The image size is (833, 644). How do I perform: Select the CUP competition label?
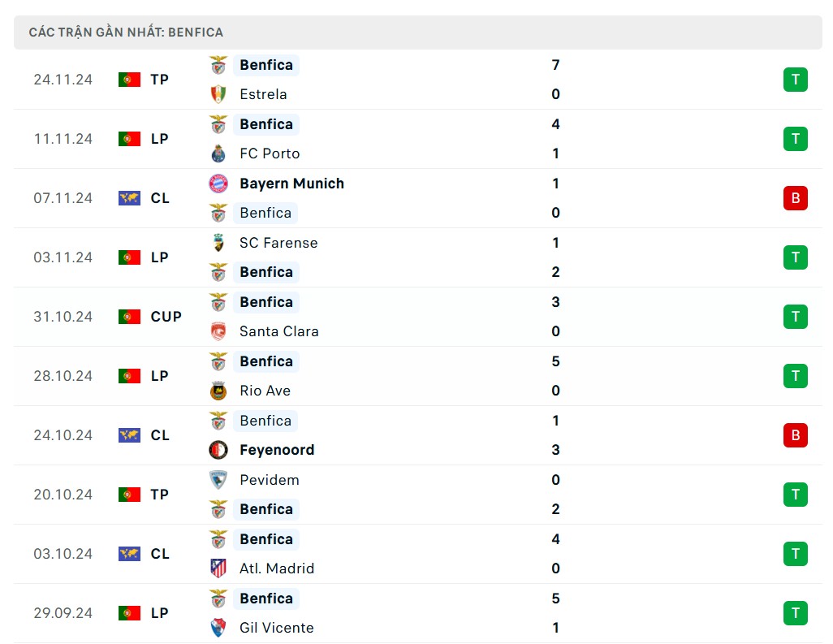point(166,317)
